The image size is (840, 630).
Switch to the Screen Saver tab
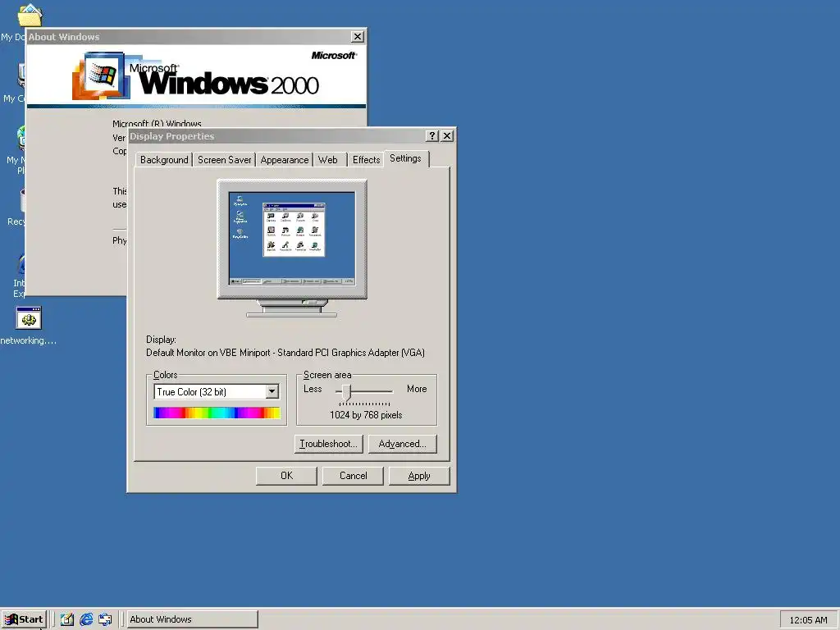click(x=224, y=160)
